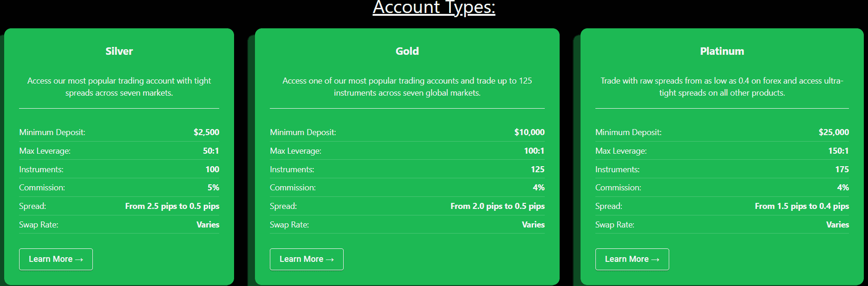Select the Silver account card title

119,51
